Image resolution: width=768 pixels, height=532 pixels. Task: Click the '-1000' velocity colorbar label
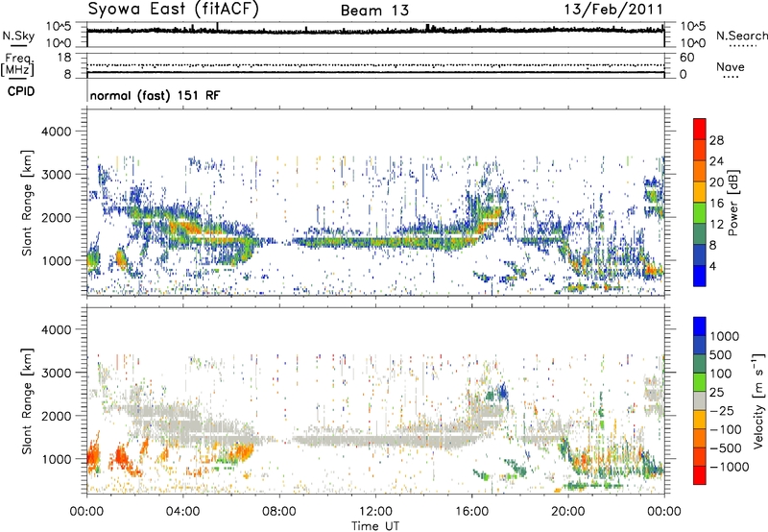tap(729, 467)
